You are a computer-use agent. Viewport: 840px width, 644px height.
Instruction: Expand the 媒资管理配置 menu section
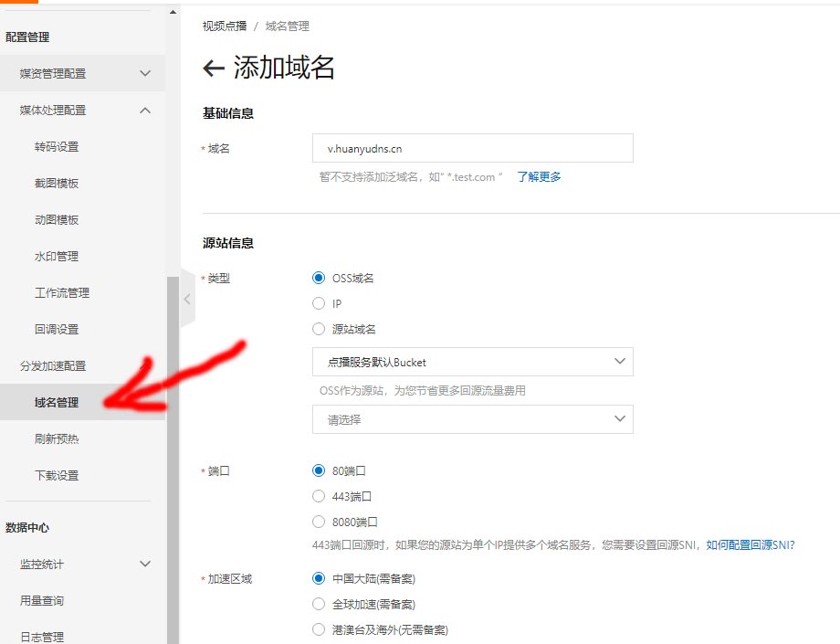(x=145, y=73)
